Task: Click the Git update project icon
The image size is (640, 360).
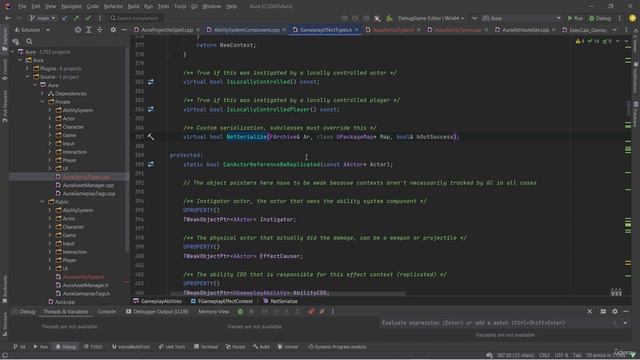Action: [64, 18]
